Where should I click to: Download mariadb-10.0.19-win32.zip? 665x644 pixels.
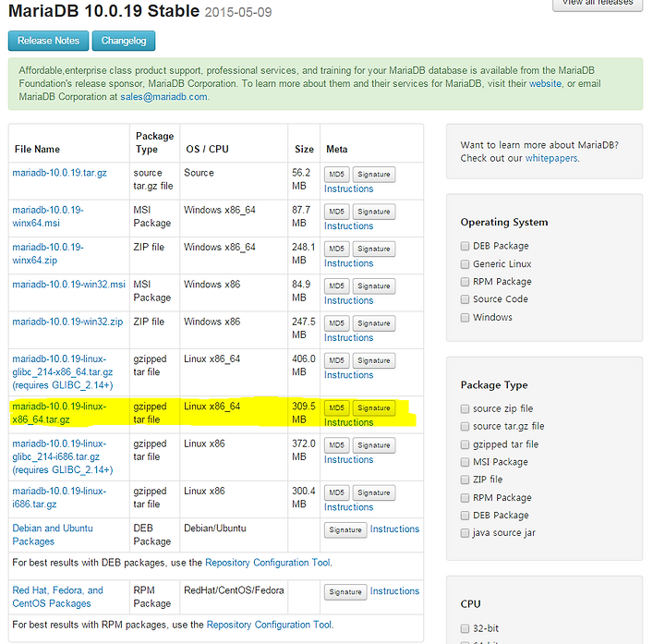tap(67, 322)
